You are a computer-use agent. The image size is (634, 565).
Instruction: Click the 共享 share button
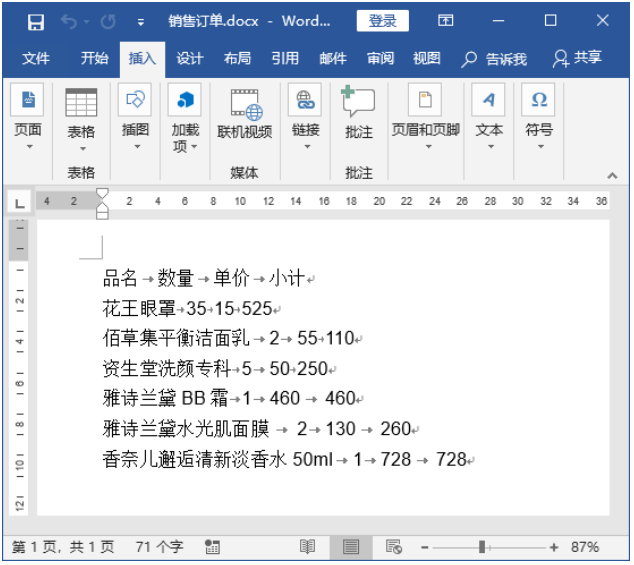click(x=577, y=58)
